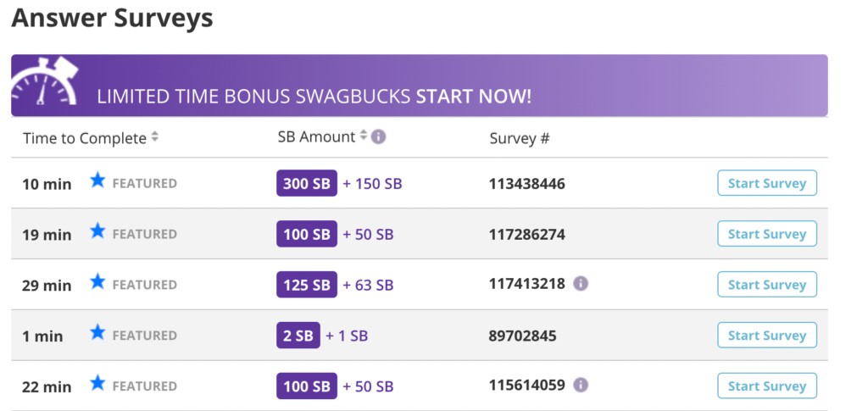Click the info icon beside SB Amount header

click(x=378, y=136)
